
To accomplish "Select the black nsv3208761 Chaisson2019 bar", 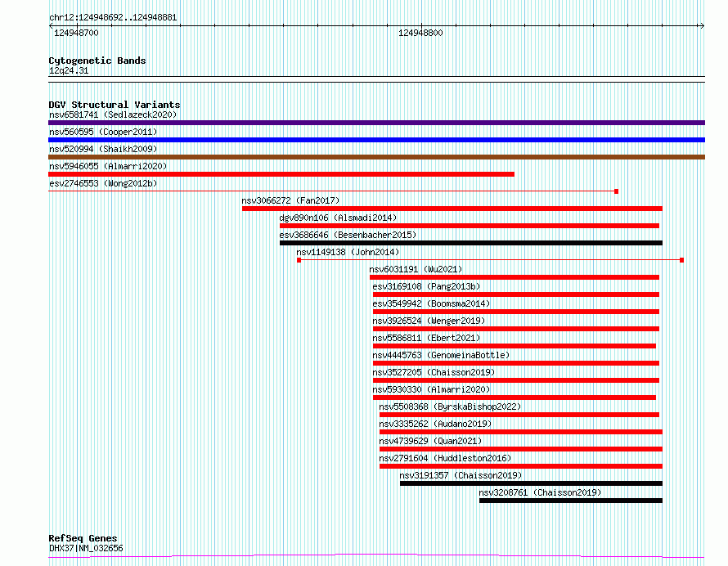I will click(571, 501).
